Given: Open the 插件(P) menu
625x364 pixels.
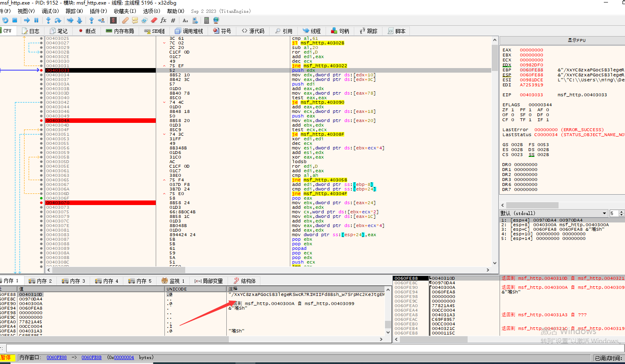Looking at the screenshot, I should (x=98, y=11).
